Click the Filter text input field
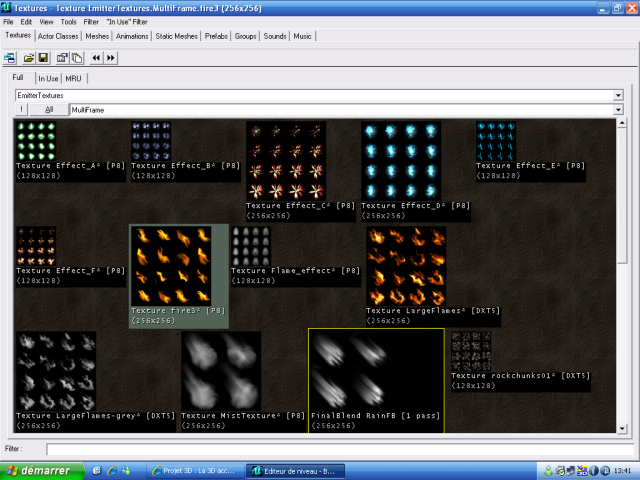The height and width of the screenshot is (480, 640). coord(341,449)
